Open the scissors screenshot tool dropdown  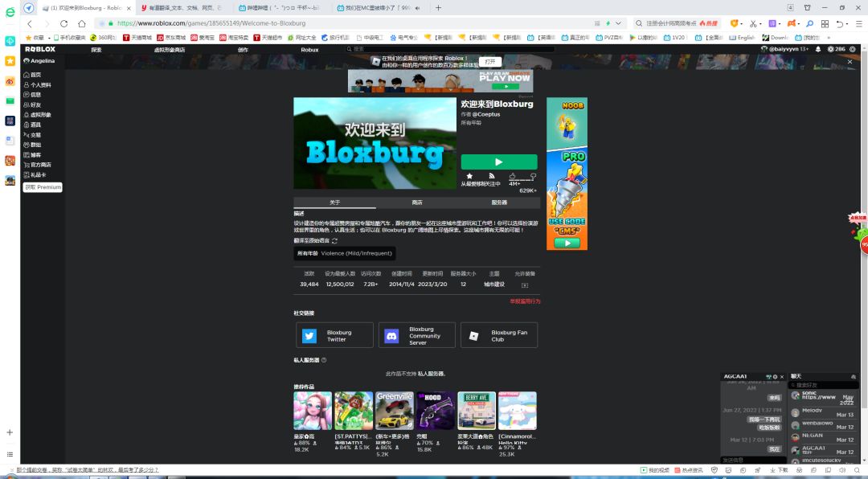pos(762,24)
